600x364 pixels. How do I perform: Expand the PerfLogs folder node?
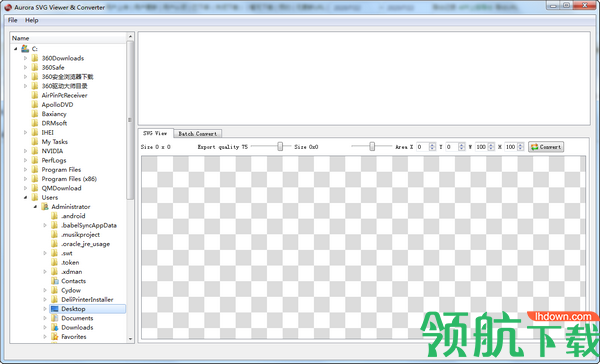point(26,160)
